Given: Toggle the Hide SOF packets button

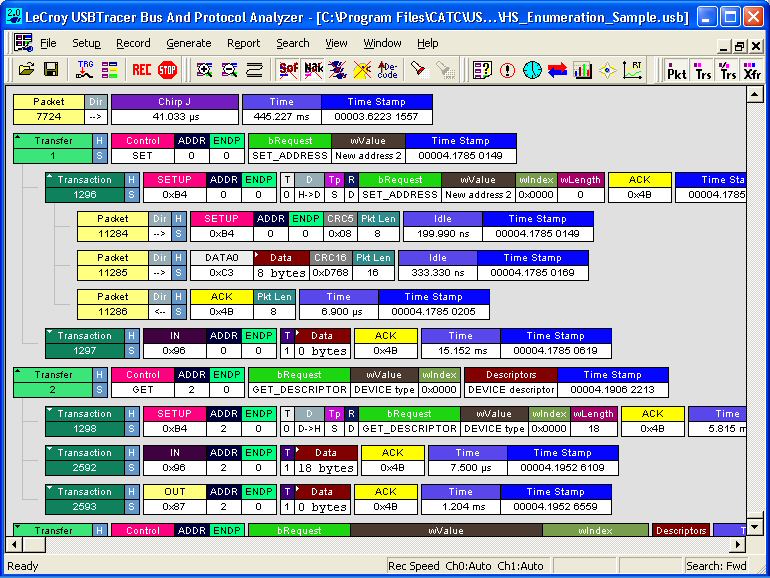Looking at the screenshot, I should click(x=288, y=70).
